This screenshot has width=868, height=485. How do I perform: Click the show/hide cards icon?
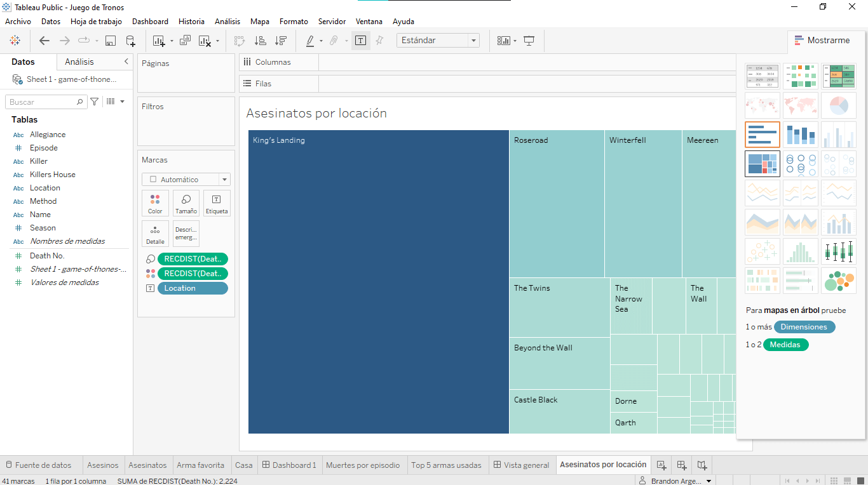tap(504, 41)
